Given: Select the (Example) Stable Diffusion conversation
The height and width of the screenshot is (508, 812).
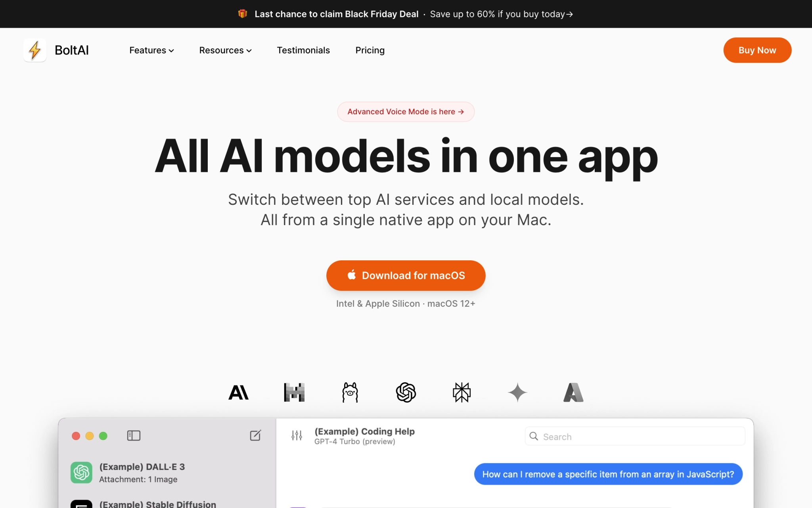Looking at the screenshot, I should point(167,503).
